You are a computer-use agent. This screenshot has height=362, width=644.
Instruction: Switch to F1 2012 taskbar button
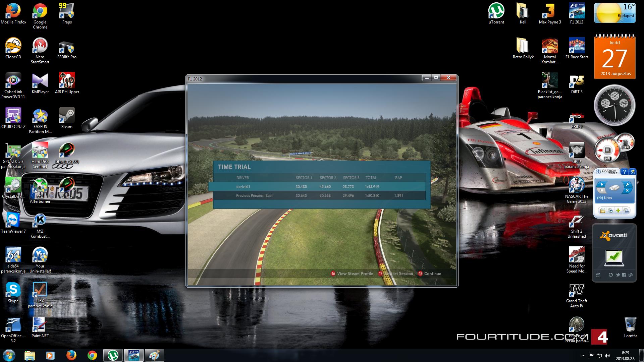[133, 355]
